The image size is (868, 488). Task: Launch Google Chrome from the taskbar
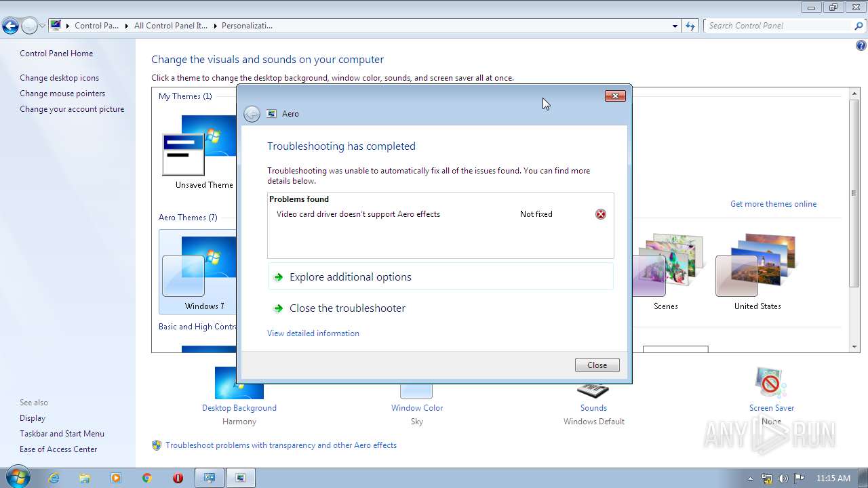pyautogui.click(x=146, y=478)
